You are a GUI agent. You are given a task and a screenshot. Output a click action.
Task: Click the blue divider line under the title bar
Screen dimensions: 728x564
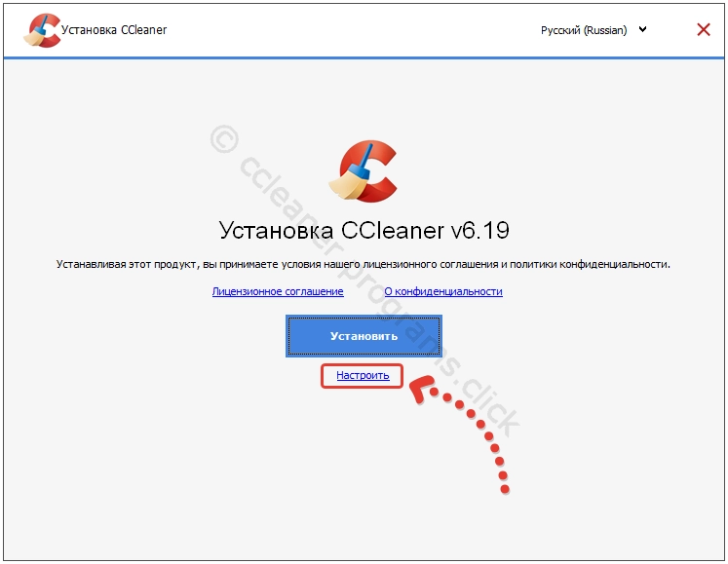click(364, 57)
